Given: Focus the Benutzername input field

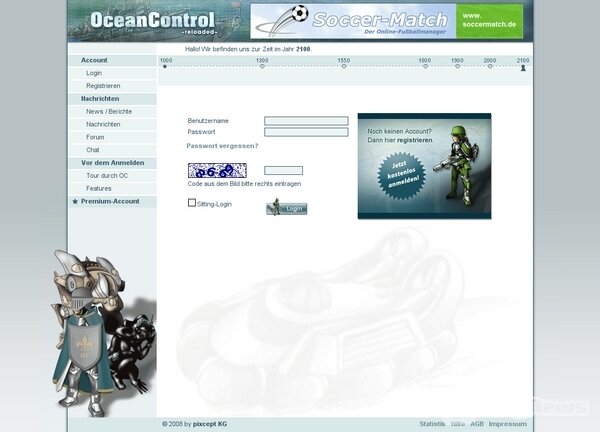Looking at the screenshot, I should 306,121.
